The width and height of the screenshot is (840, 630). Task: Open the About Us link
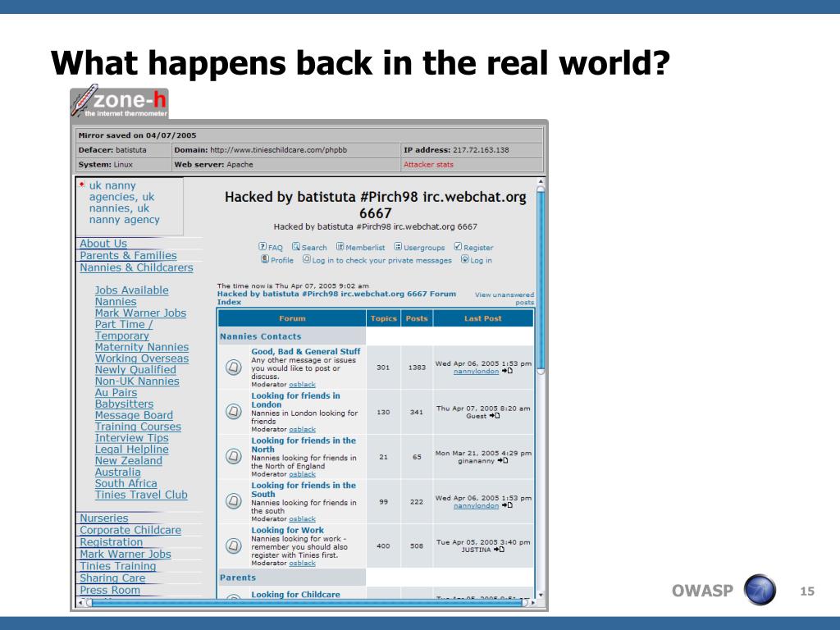point(103,244)
